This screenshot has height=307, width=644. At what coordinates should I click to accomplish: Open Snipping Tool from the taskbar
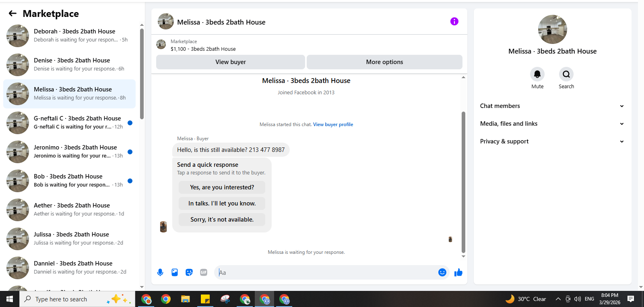pos(225,299)
